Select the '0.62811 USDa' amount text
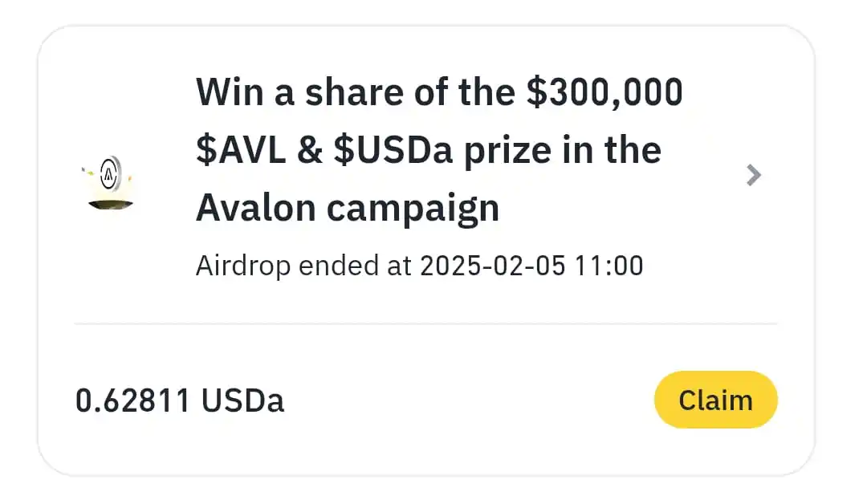867x504 pixels. (x=181, y=399)
